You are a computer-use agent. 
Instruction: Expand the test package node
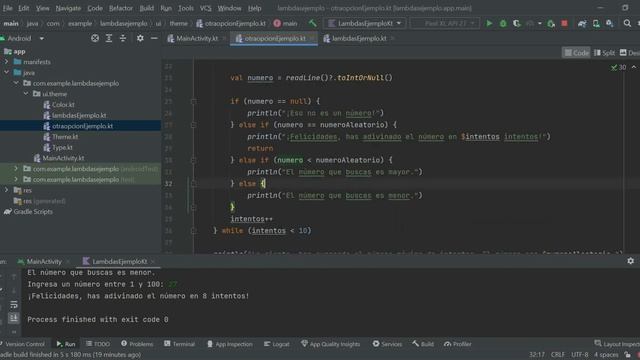click(x=16, y=179)
